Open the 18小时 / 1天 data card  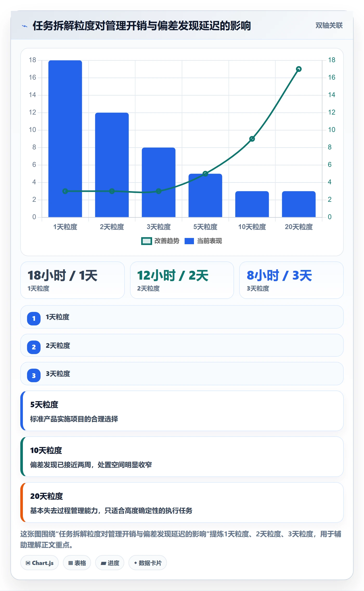pos(73,280)
